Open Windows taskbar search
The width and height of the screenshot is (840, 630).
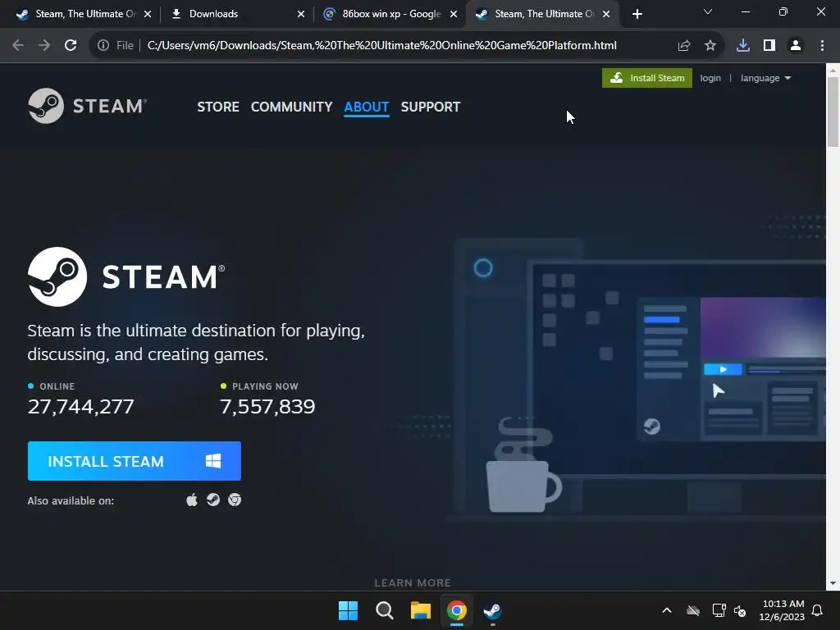(x=385, y=610)
